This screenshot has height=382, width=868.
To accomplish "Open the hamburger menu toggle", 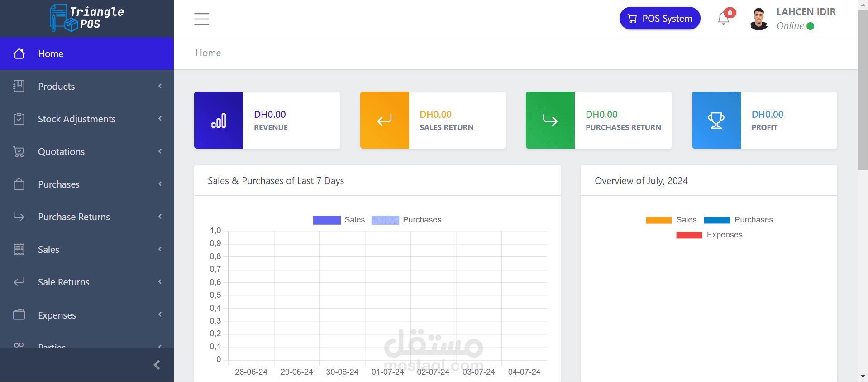I will tap(201, 19).
